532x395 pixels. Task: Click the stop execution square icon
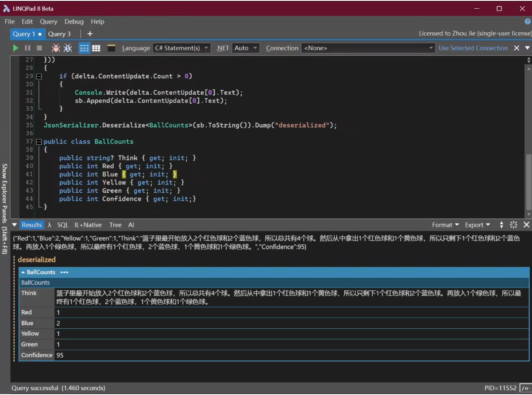pos(39,48)
